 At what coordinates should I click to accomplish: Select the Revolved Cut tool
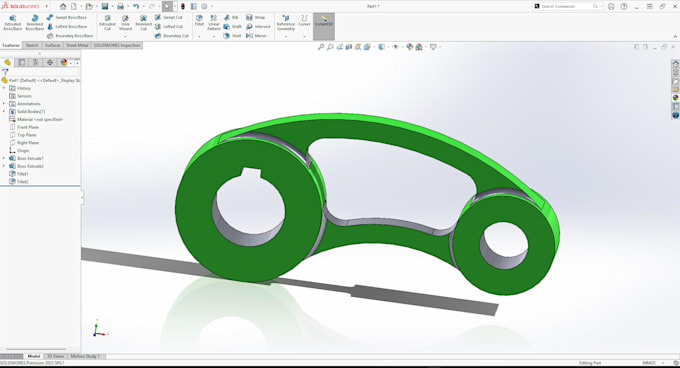pyautogui.click(x=144, y=23)
